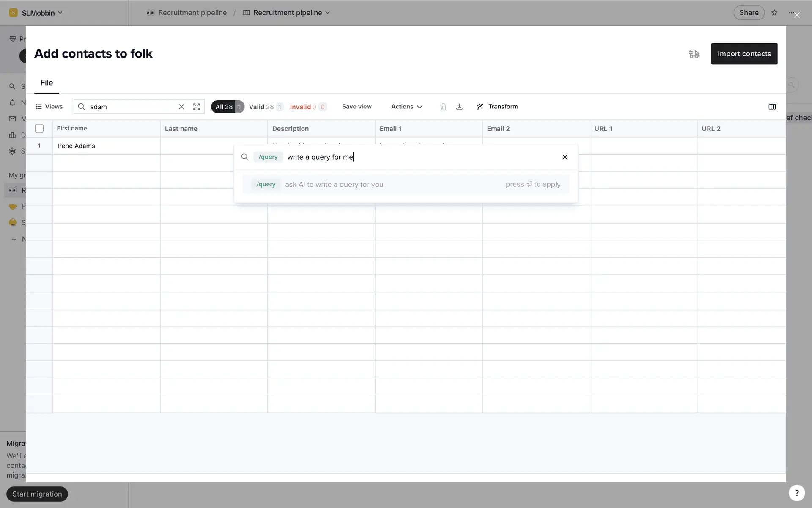Click the expand fullscreen icon in search box
Image resolution: width=812 pixels, height=508 pixels.
pyautogui.click(x=197, y=107)
